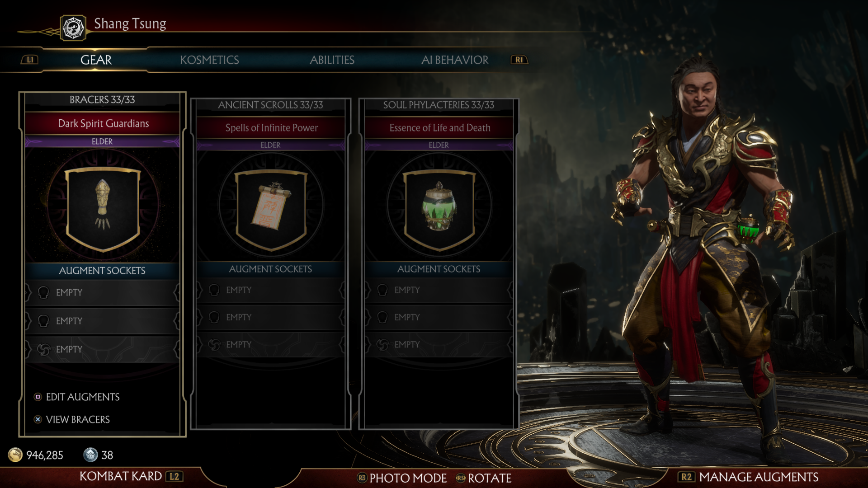868x488 pixels.
Task: Click the L1 shoulder button icon
Action: click(30, 60)
